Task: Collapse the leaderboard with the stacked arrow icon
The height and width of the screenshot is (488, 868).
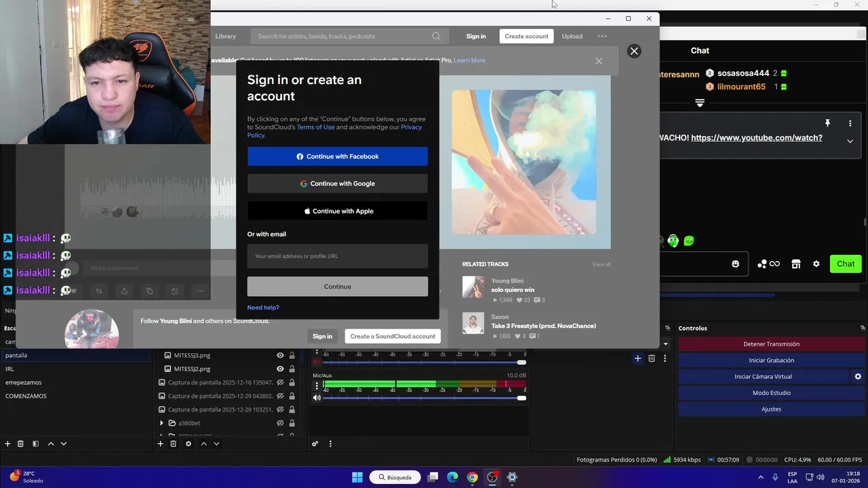Action: coord(700,103)
